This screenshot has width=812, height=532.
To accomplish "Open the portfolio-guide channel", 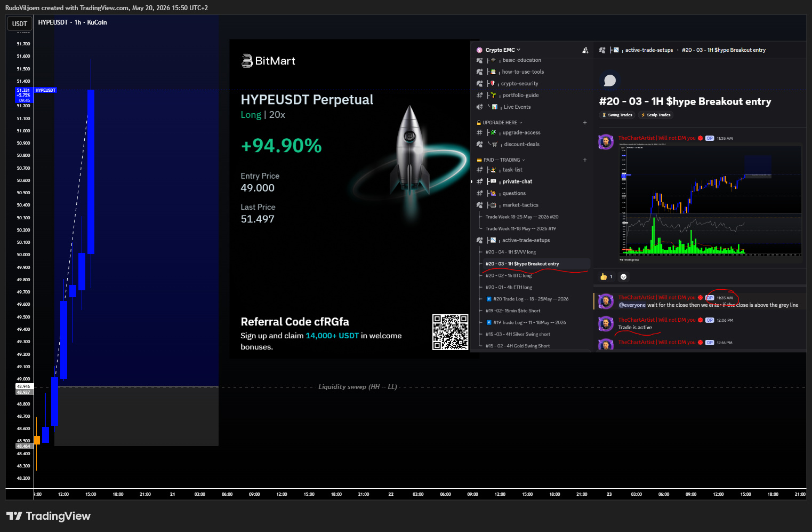I will pyautogui.click(x=520, y=96).
